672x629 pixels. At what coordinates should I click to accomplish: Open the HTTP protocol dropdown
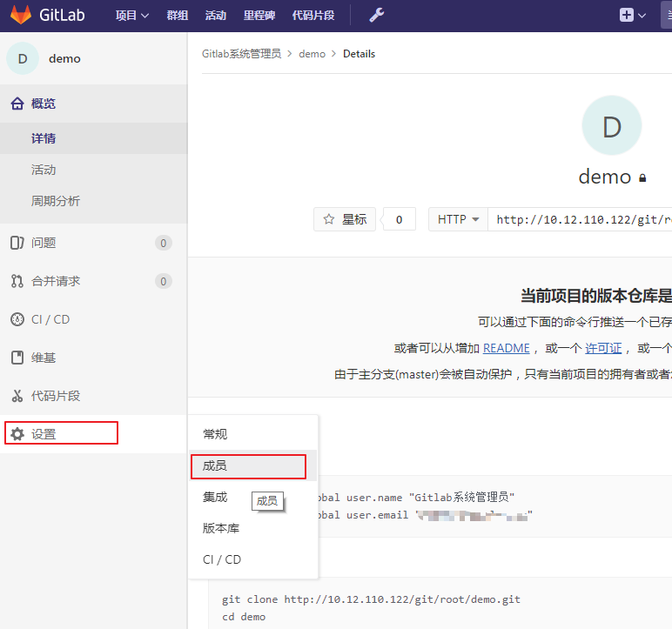[x=458, y=219]
